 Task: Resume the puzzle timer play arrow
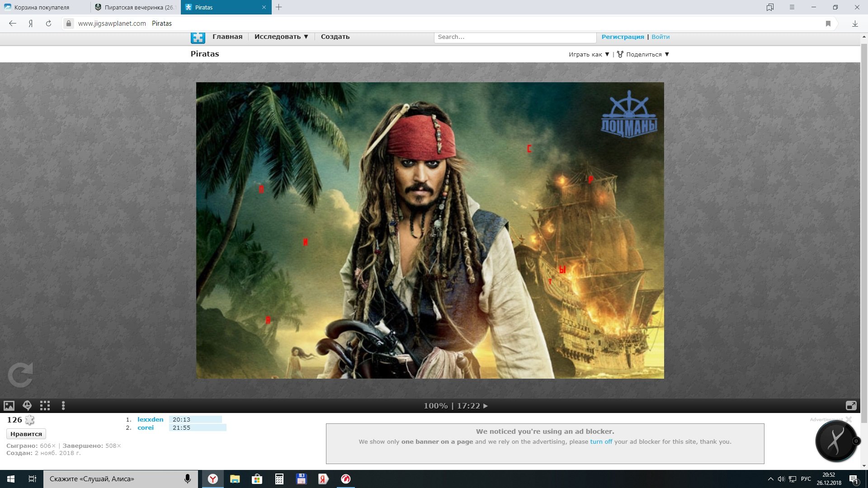(x=486, y=406)
